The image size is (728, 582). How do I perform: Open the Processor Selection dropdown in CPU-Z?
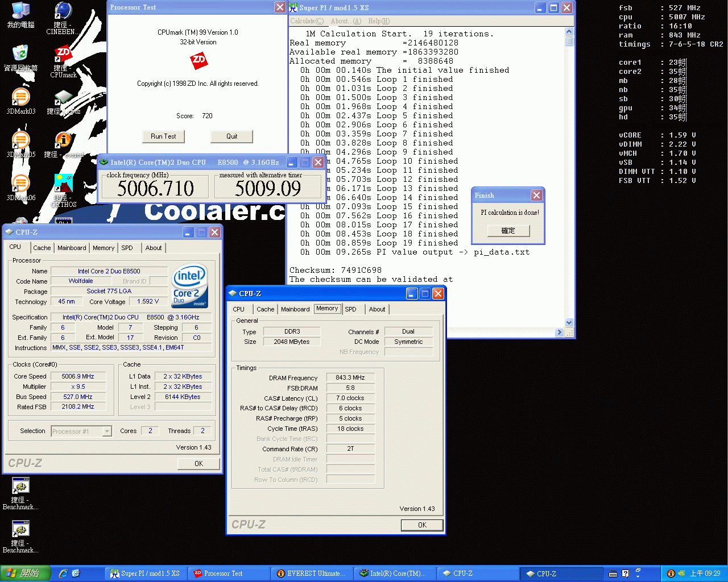(x=107, y=431)
